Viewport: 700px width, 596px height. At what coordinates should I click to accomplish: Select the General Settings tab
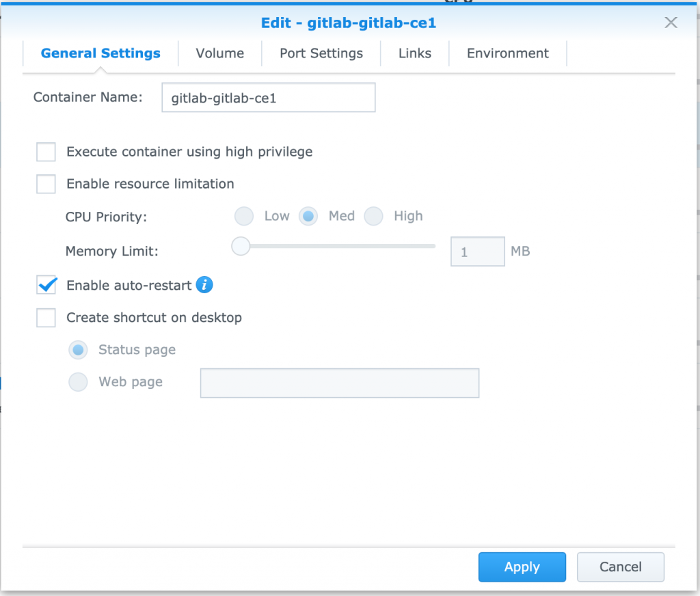(x=100, y=53)
